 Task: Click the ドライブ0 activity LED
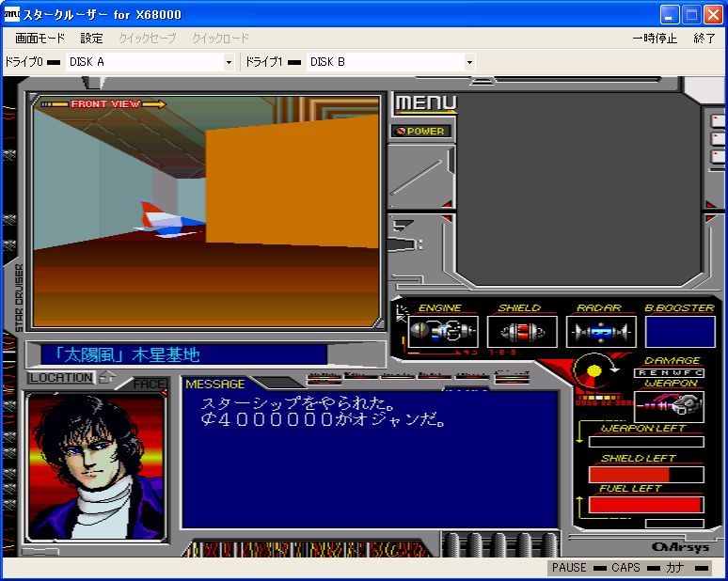[54, 62]
